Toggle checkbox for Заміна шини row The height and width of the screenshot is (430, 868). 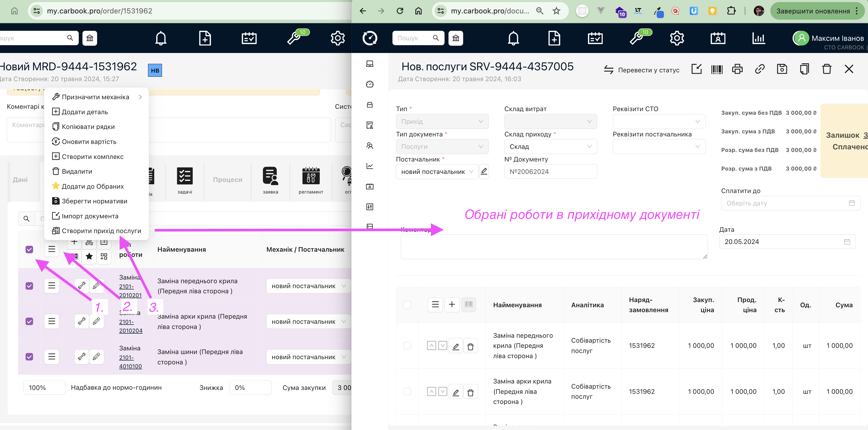[29, 357]
